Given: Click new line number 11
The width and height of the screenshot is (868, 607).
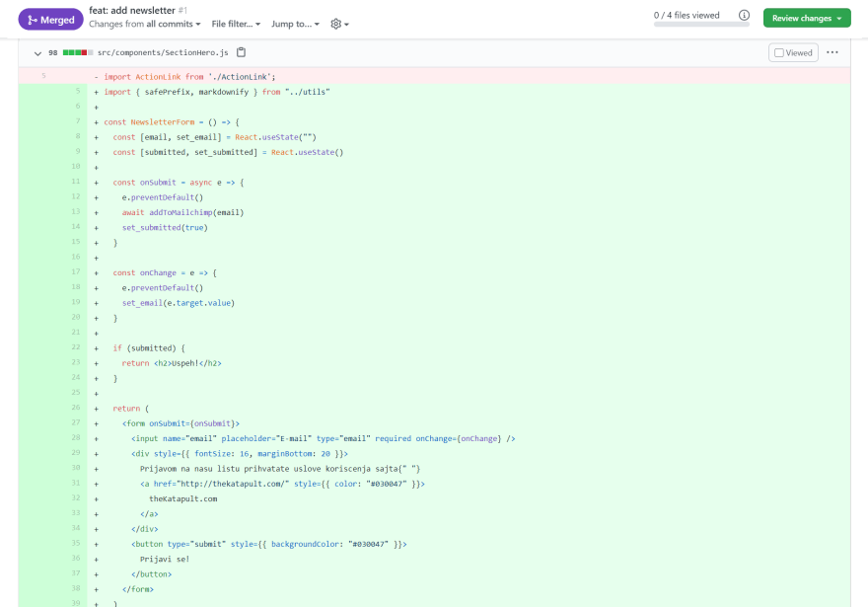Looking at the screenshot, I should tap(76, 182).
